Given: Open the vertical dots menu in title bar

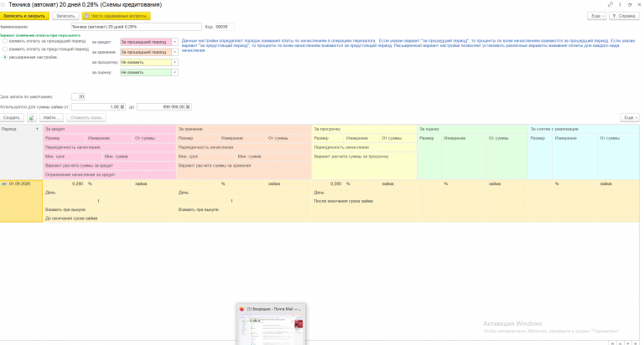Looking at the screenshot, I should 620,4.
